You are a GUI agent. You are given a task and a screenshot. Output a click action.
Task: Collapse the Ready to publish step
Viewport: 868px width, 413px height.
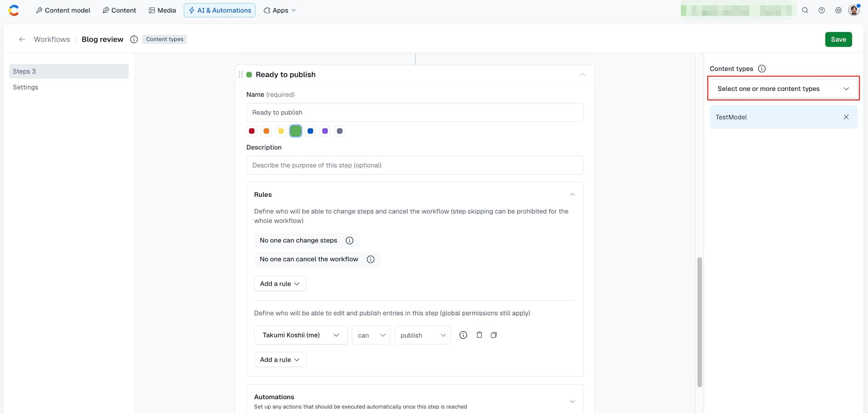point(582,75)
